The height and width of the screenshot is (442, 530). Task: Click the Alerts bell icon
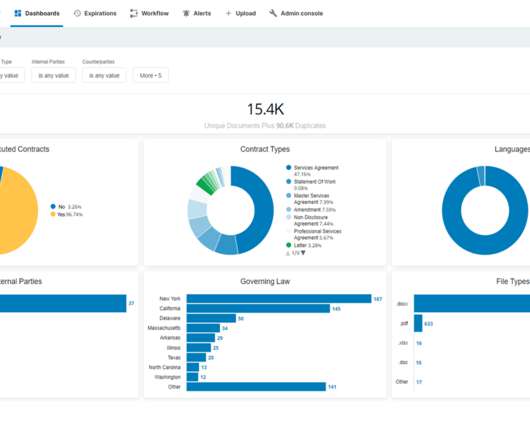tap(186, 13)
